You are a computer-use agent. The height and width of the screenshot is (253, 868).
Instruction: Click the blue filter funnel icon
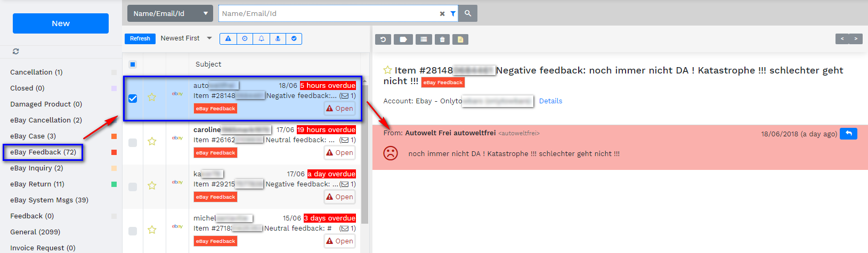(x=453, y=14)
